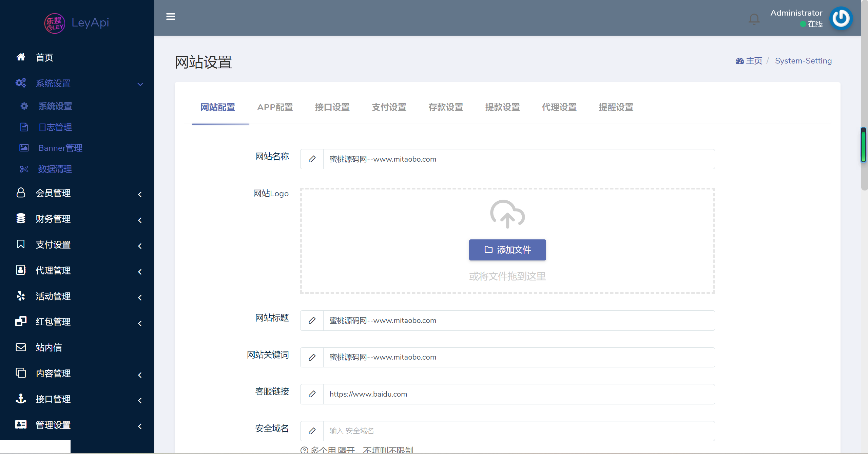Viewport: 868px width, 454px height.
Task: Expand the 会员管理 submenu
Action: [x=140, y=194]
